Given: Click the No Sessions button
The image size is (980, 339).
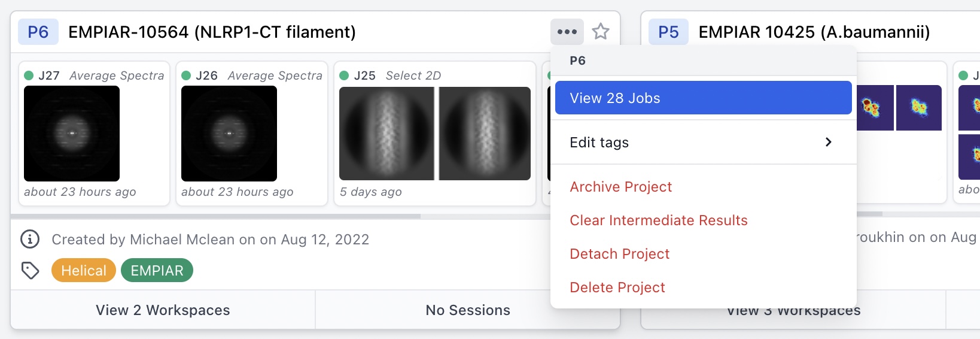Looking at the screenshot, I should click(x=467, y=310).
